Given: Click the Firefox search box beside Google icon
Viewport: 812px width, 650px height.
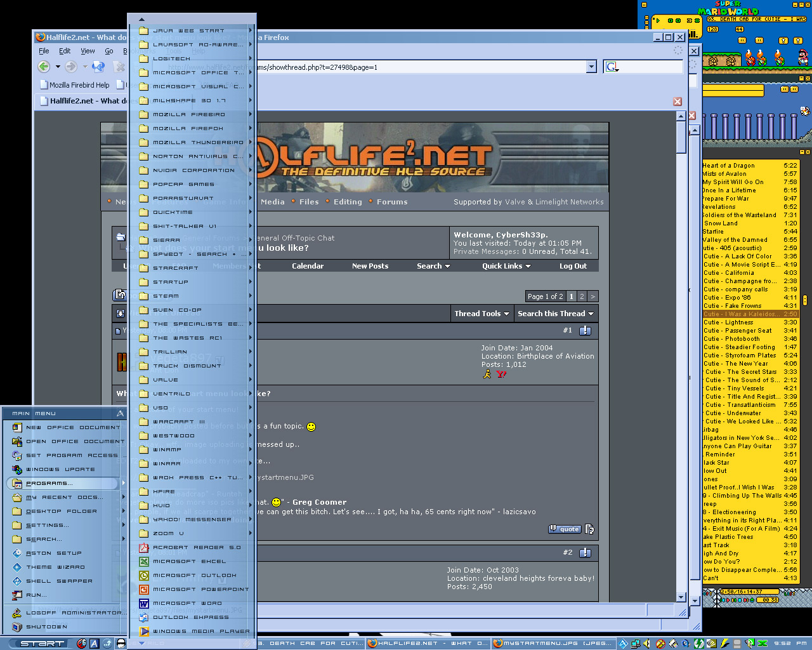Looking at the screenshot, I should pyautogui.click(x=651, y=67).
